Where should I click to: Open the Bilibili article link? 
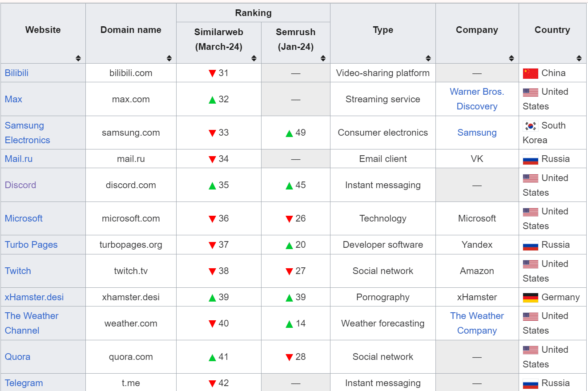(16, 73)
